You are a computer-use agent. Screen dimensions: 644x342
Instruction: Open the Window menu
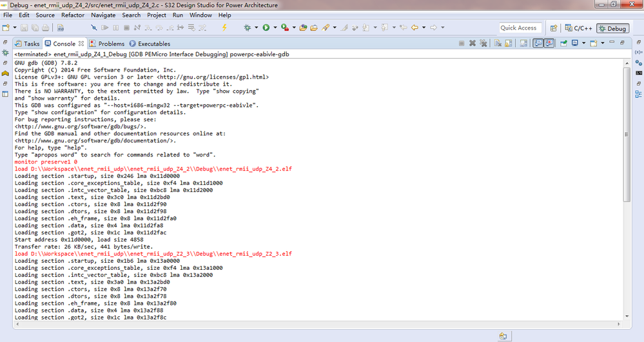pyautogui.click(x=200, y=15)
